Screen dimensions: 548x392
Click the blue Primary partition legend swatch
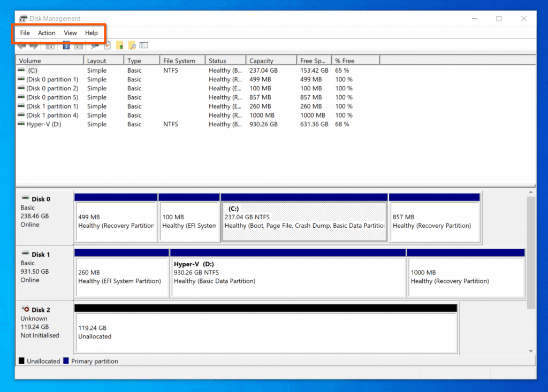coord(66,361)
